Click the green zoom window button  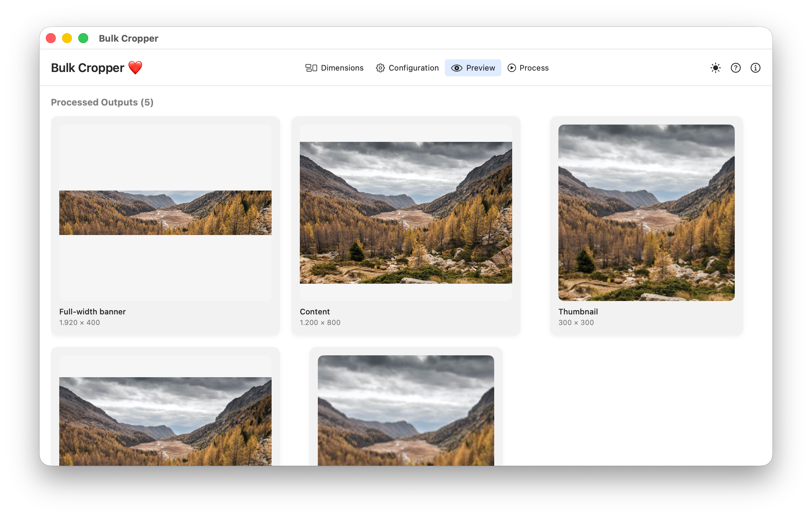(x=83, y=38)
